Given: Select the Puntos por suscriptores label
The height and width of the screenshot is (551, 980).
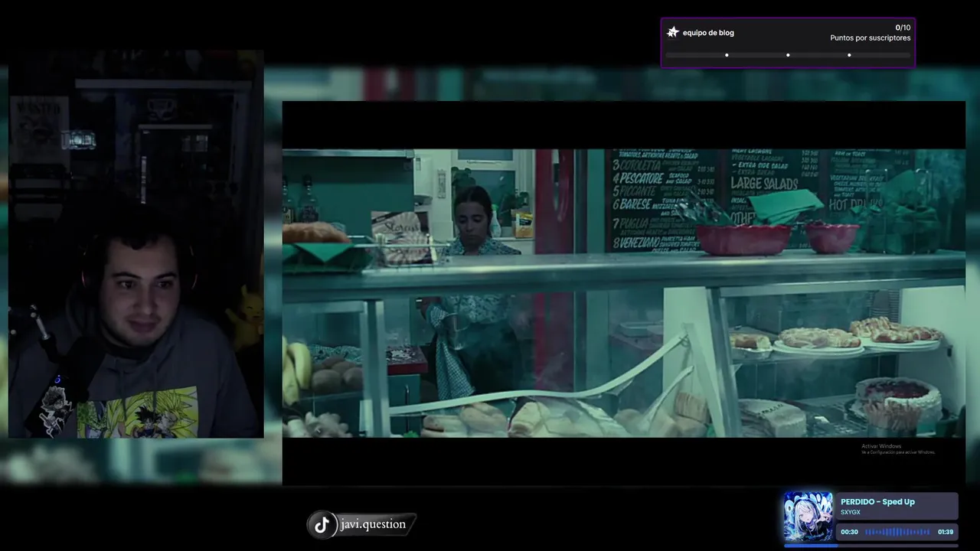Looking at the screenshot, I should point(871,37).
